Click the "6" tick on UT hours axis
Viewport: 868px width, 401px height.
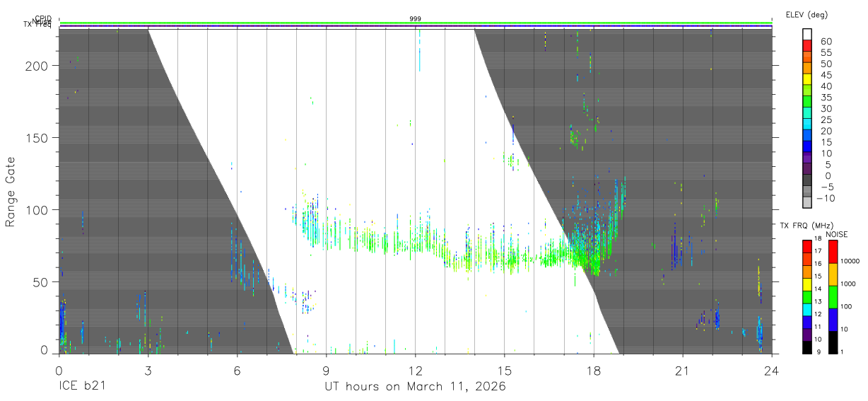click(237, 371)
